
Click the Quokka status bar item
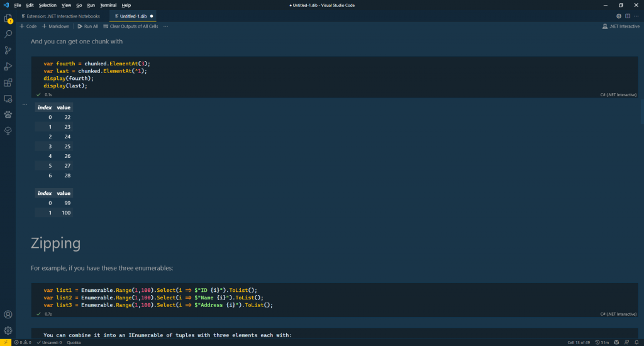(x=74, y=342)
